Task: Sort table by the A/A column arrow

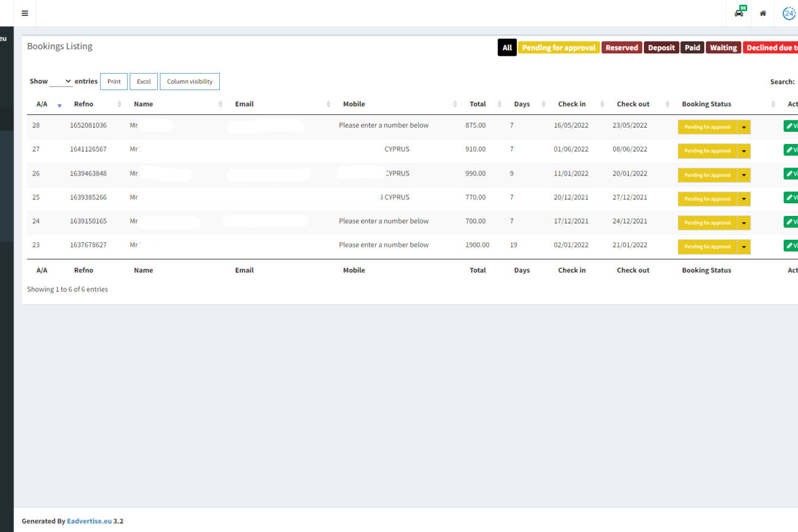Action: [x=59, y=105]
